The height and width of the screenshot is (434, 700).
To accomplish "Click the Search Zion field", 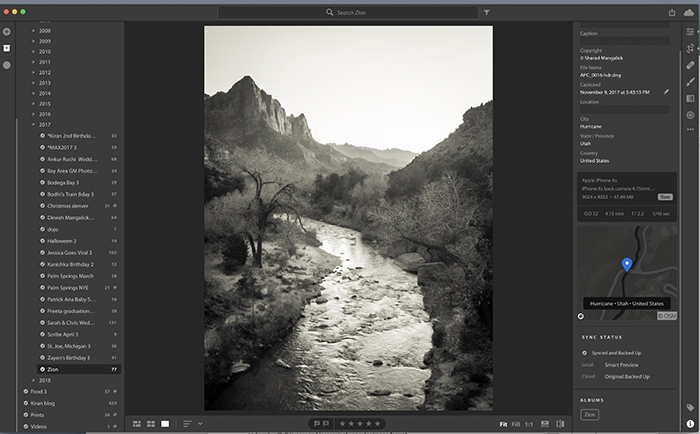I will click(x=348, y=13).
